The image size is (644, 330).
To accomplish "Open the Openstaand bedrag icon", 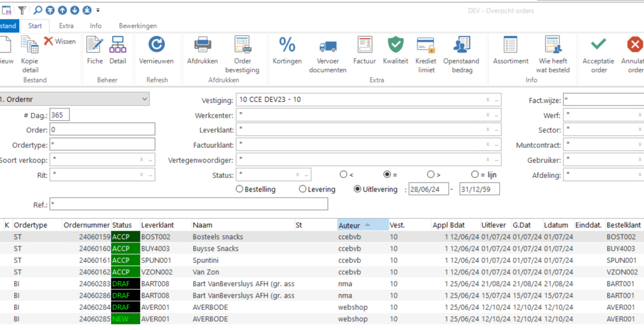I will coord(461,45).
